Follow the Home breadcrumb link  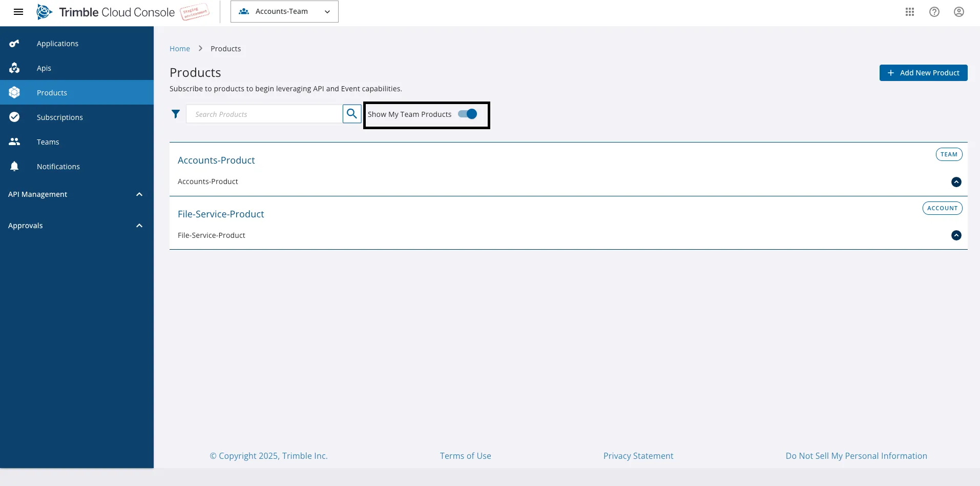click(180, 49)
